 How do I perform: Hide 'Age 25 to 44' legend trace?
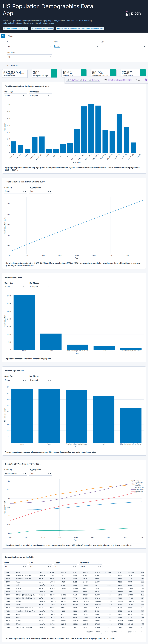[x=139, y=487]
